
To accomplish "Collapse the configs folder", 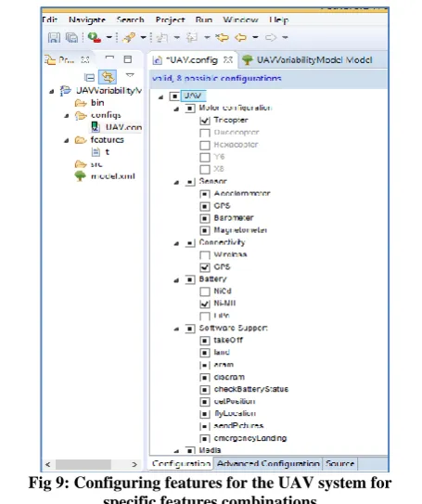I will pos(67,116).
